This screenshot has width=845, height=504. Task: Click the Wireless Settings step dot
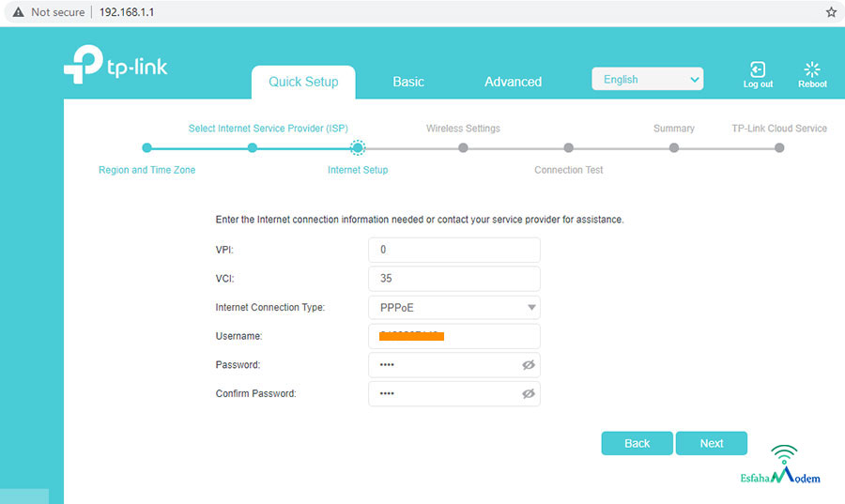(463, 147)
